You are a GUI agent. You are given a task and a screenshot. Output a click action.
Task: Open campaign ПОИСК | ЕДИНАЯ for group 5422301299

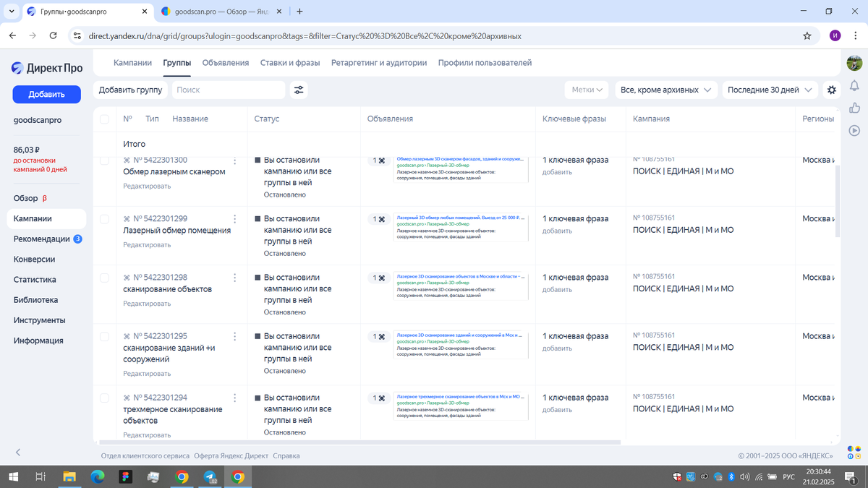tap(683, 230)
